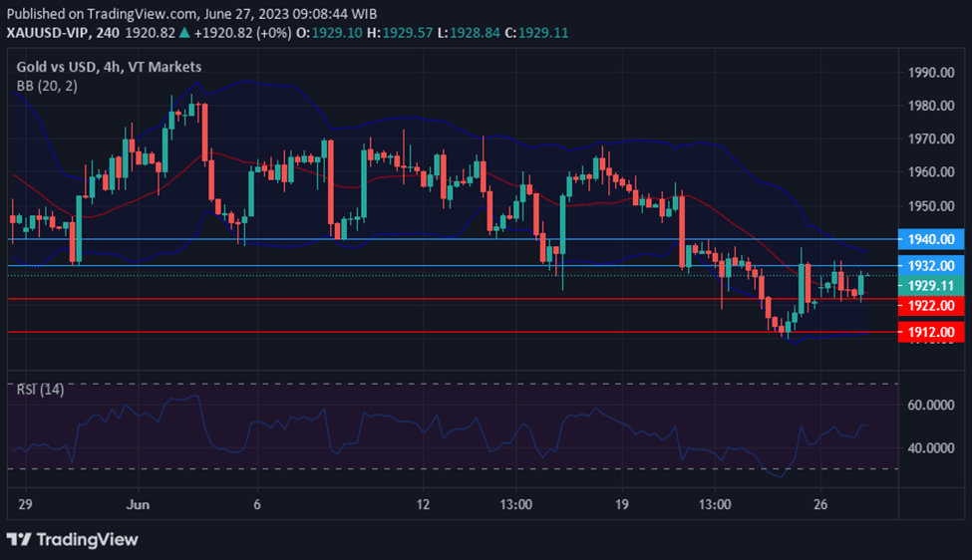This screenshot has width=972, height=560.
Task: Open the RSI (14) indicator label
Action: (x=41, y=389)
